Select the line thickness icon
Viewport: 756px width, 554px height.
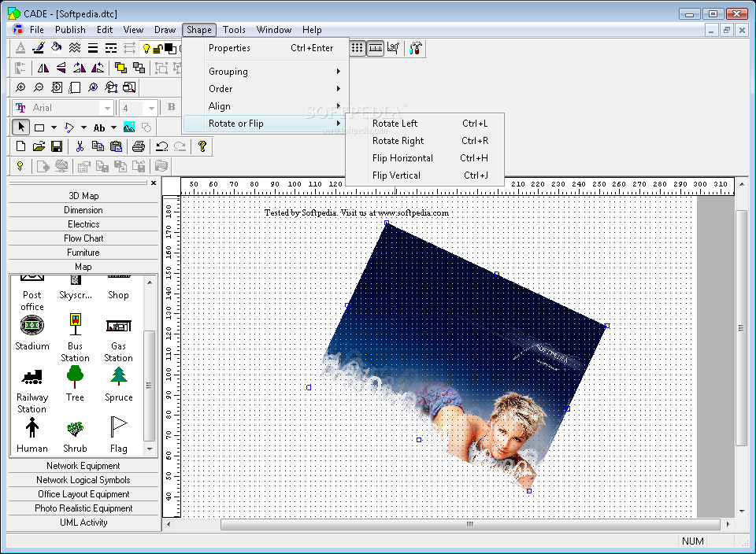tap(93, 48)
